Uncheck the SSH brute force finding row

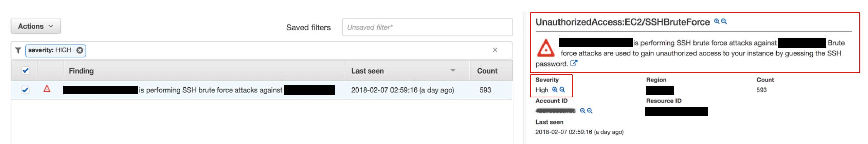(25, 90)
